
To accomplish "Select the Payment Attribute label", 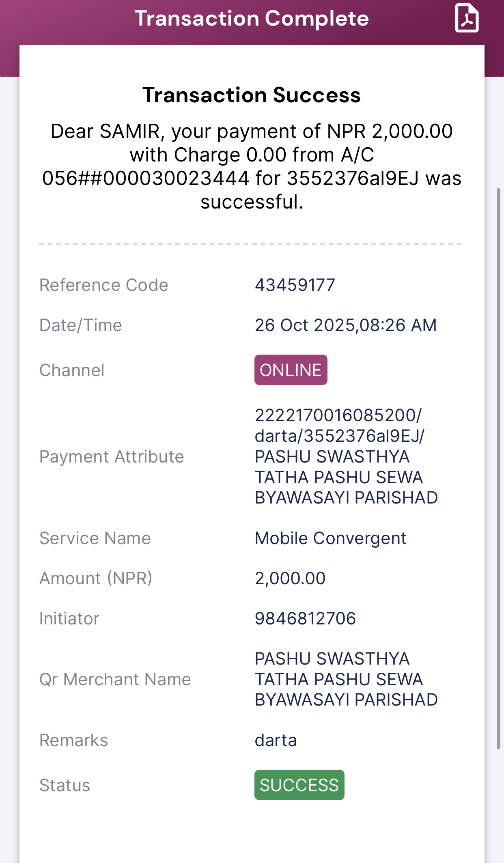I will click(x=112, y=457).
